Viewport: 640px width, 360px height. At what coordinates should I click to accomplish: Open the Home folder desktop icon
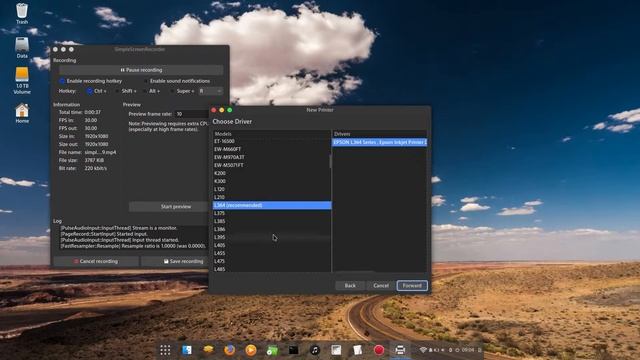(x=22, y=113)
